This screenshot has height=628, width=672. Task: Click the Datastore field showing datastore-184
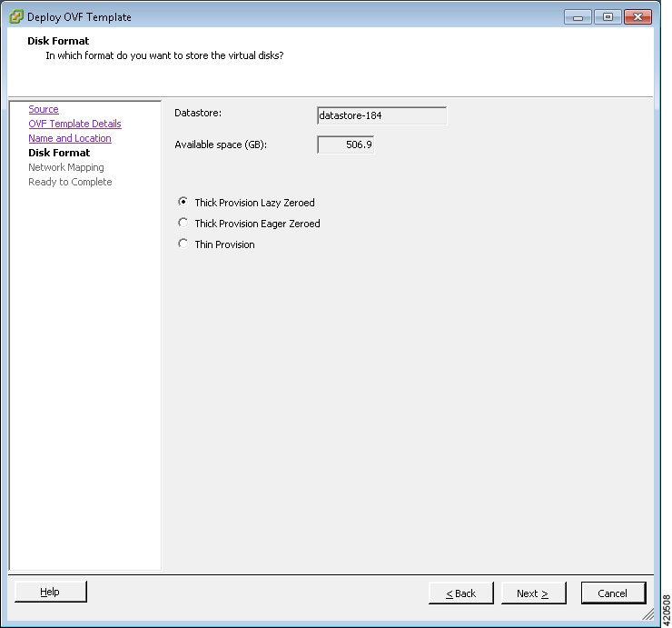point(381,115)
